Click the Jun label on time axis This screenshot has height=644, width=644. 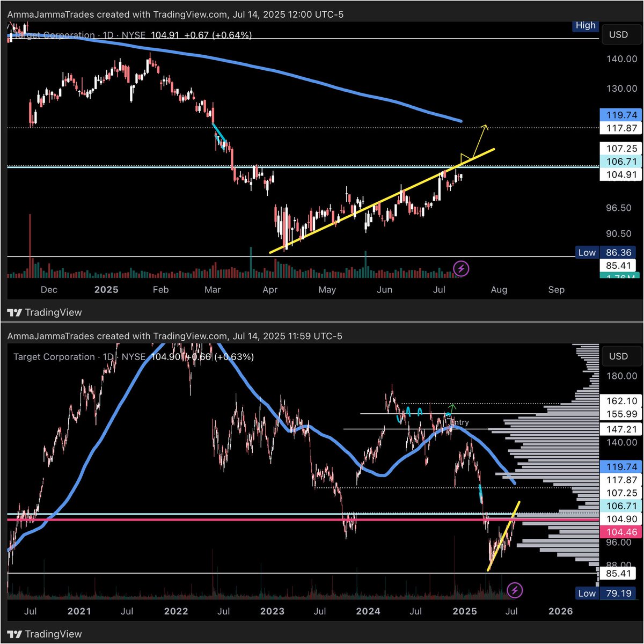point(384,290)
